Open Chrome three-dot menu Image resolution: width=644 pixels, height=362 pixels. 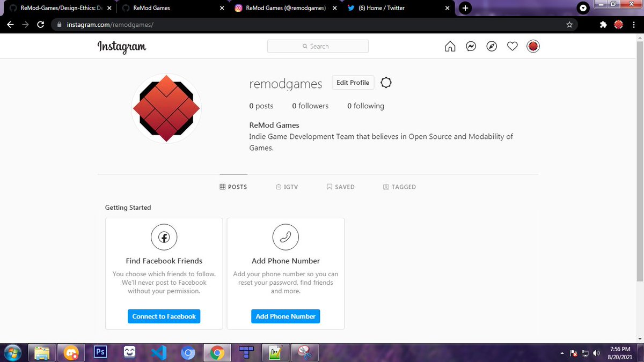634,25
